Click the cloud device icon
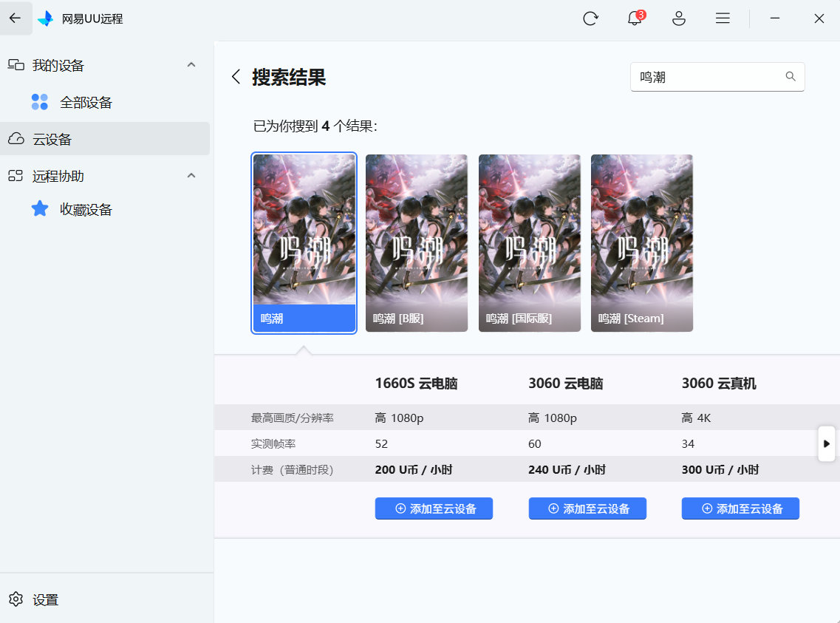Screen dimensions: 840x623 tap(16, 139)
